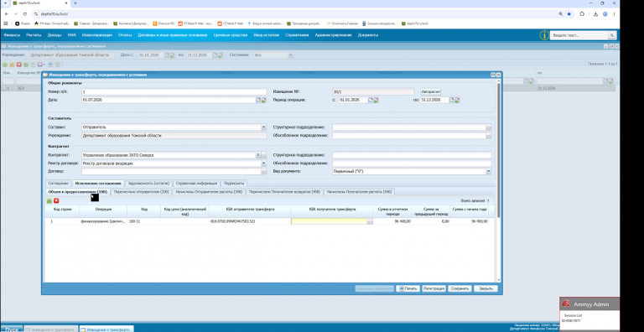The width and height of the screenshot is (644, 332).
Task: Switch to Начислены Получателем расчеты (500) tab
Action: click(360, 191)
